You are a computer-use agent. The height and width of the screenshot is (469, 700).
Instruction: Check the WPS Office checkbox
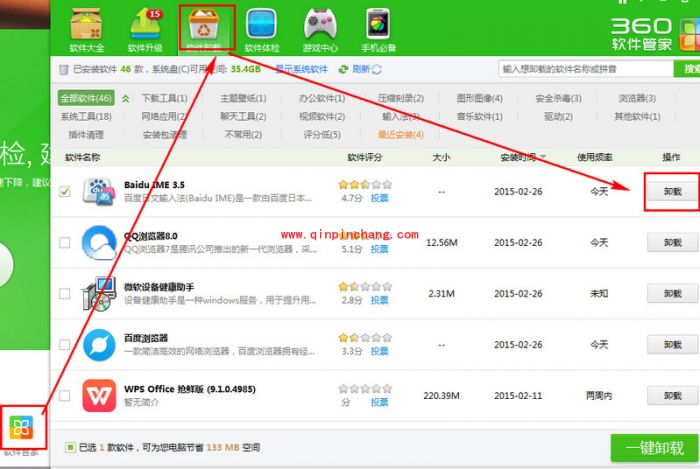click(x=65, y=395)
